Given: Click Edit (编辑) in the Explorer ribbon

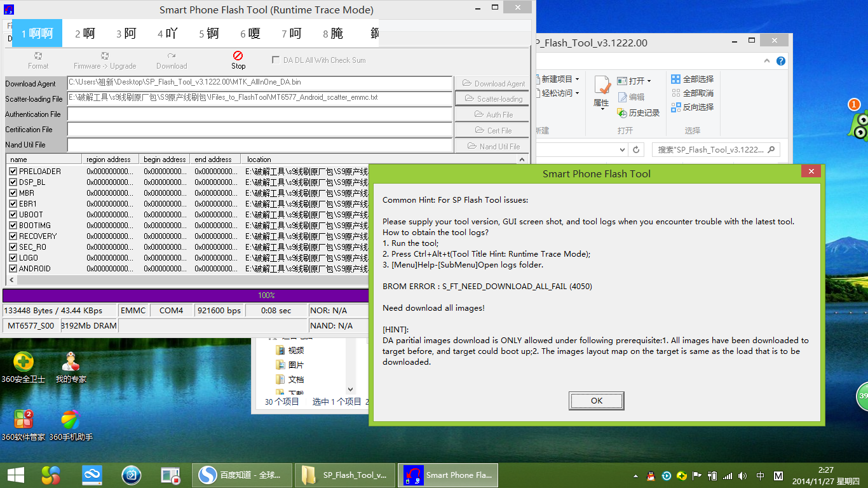Looking at the screenshot, I should click(x=631, y=97).
